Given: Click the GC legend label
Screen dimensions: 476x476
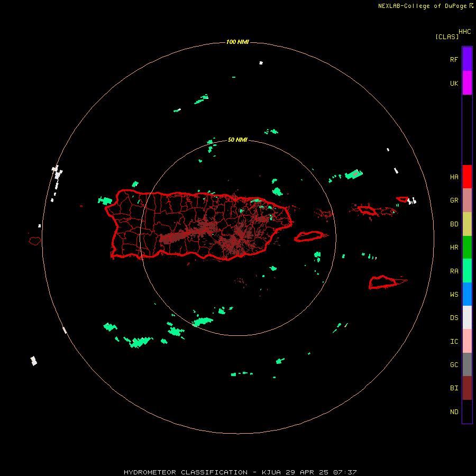Looking at the screenshot, I should [x=454, y=365].
